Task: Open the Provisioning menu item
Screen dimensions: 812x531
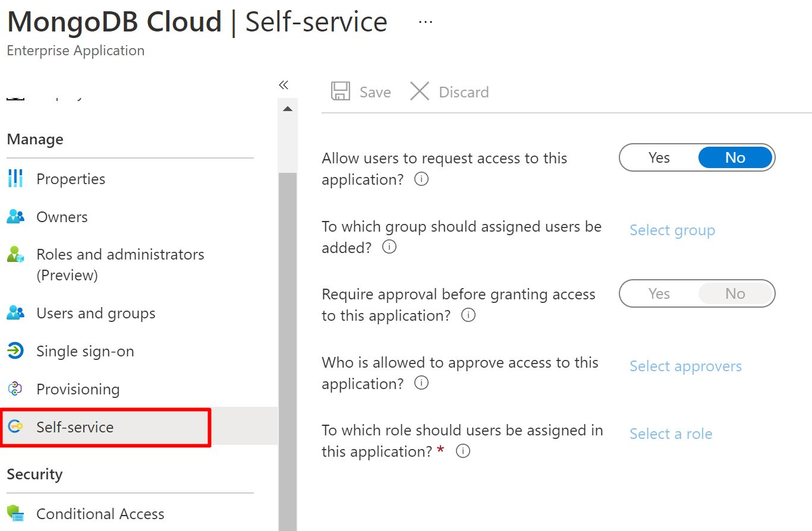Action: pos(78,389)
